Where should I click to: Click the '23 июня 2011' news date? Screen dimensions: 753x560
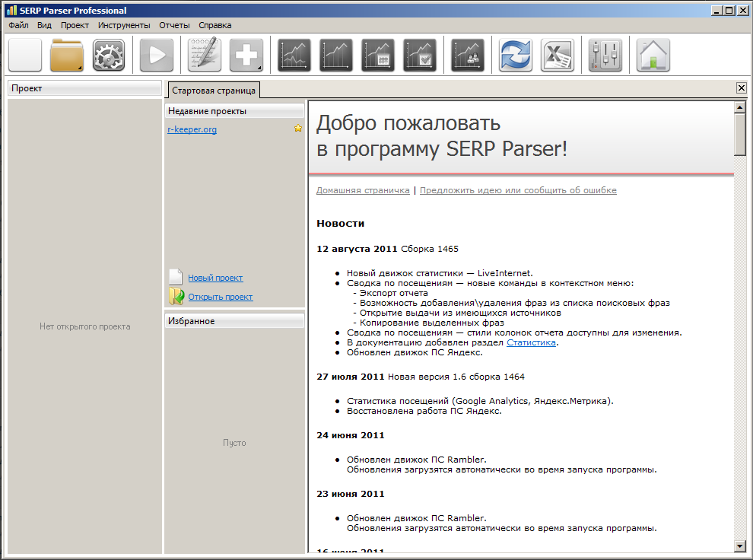point(351,494)
